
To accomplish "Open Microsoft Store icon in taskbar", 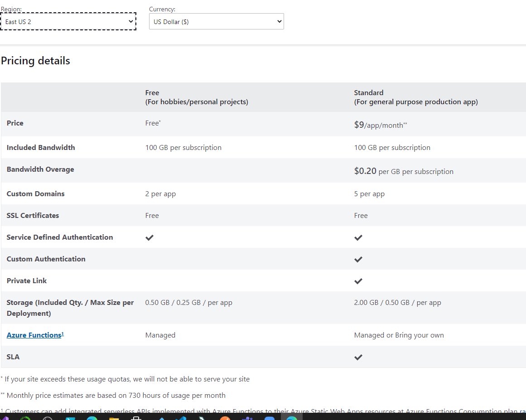I will pos(136,418).
